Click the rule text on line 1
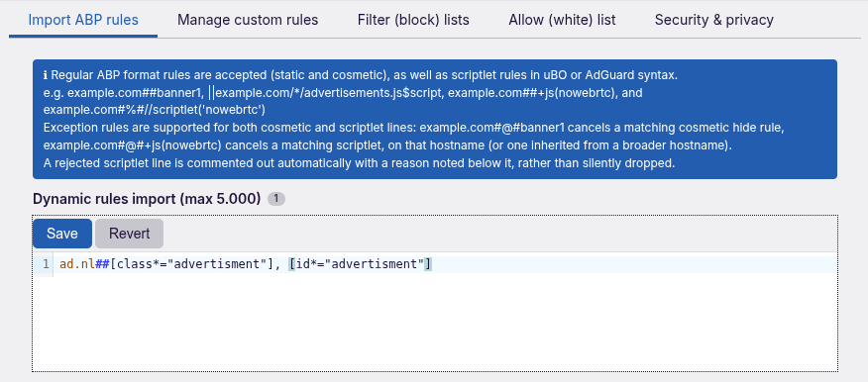 tap(246, 264)
